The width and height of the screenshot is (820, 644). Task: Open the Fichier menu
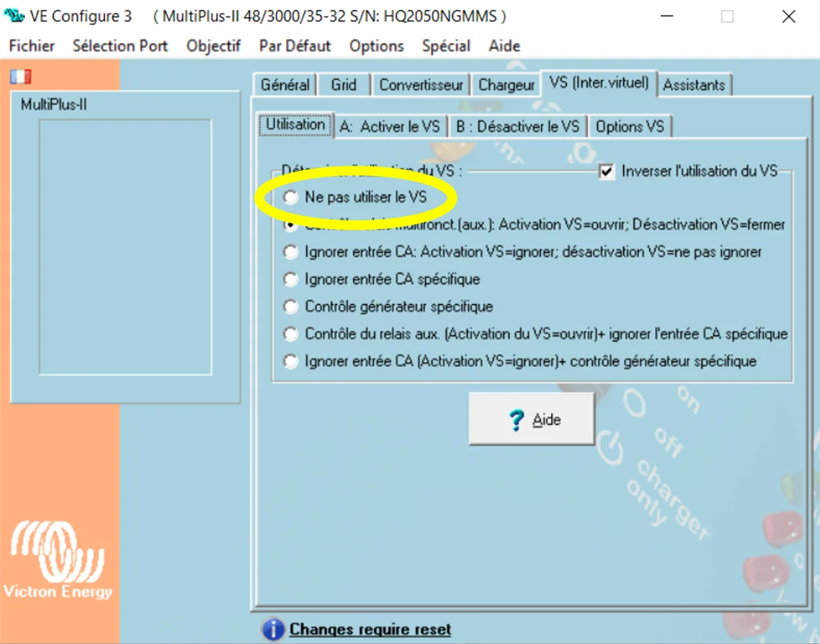click(x=32, y=46)
